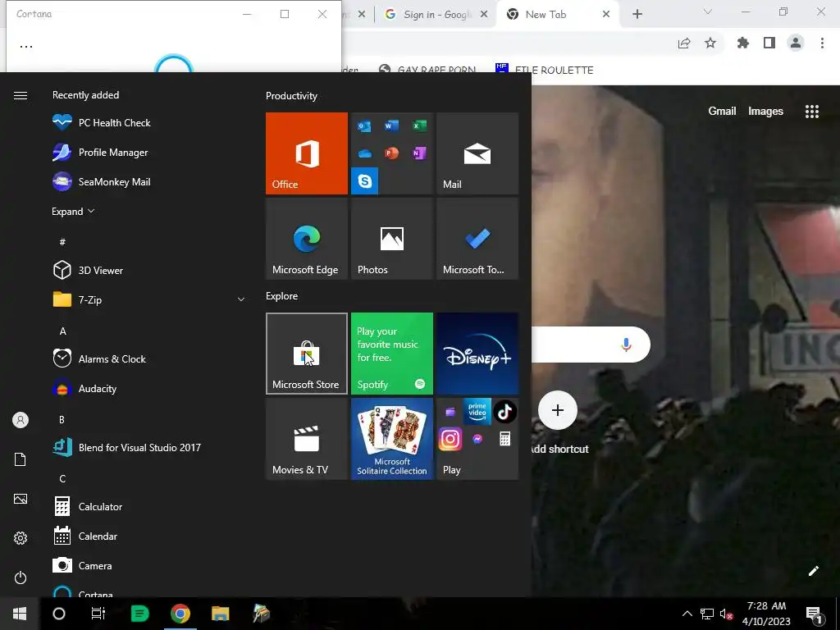
Task: Open the Skype icon in Office folder tile
Action: pyautogui.click(x=365, y=181)
